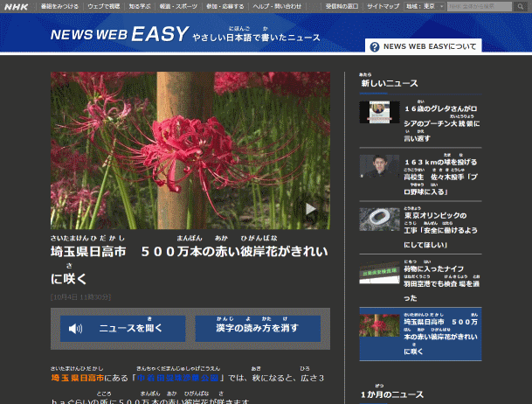Open the 163kmの球を投げる article
This screenshot has width=532, height=404.
point(441,177)
